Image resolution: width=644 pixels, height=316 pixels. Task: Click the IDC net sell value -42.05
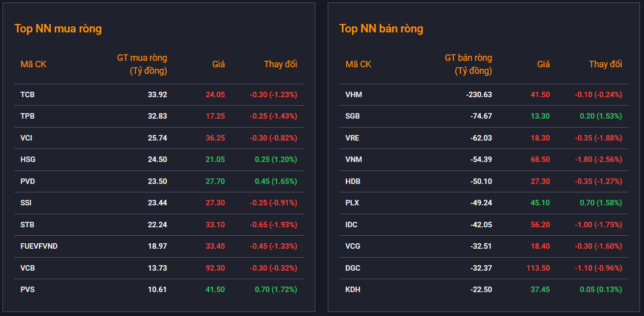point(481,225)
